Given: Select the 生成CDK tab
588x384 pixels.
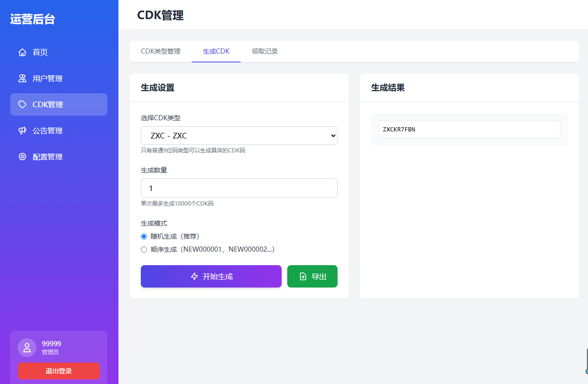Looking at the screenshot, I should pyautogui.click(x=216, y=51).
